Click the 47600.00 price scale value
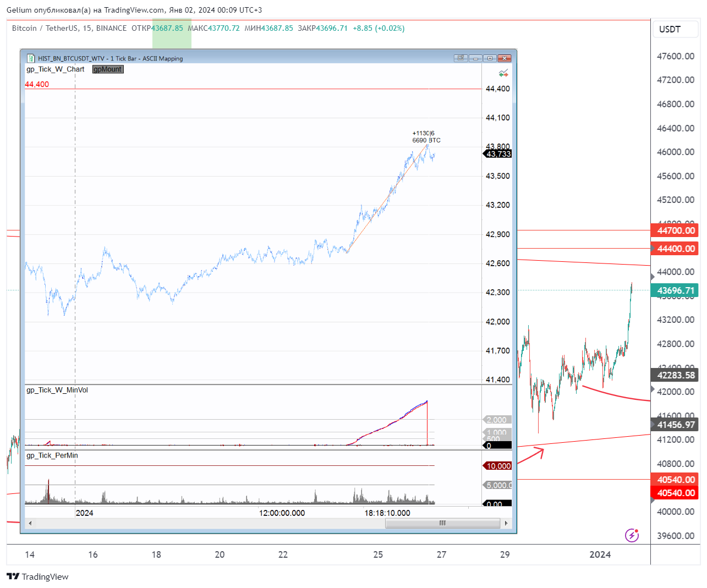The image size is (707, 588). (676, 56)
